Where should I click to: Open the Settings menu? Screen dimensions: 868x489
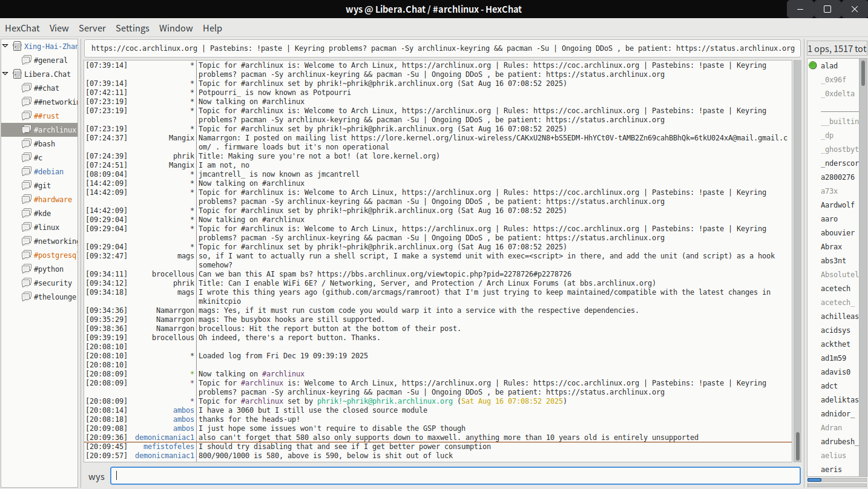tap(133, 28)
